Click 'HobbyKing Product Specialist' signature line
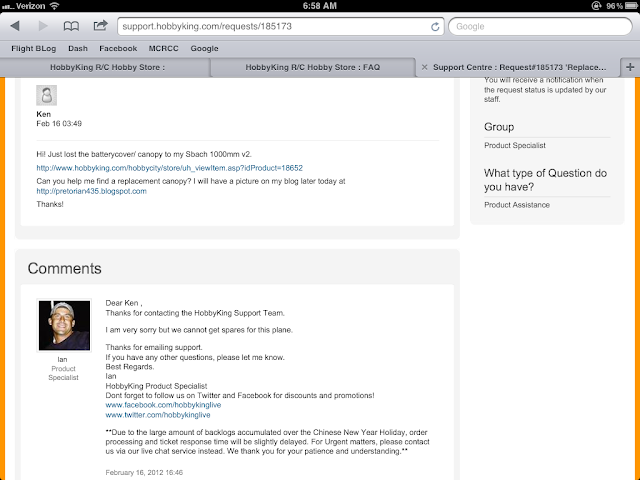The width and height of the screenshot is (640, 480). pyautogui.click(x=156, y=386)
